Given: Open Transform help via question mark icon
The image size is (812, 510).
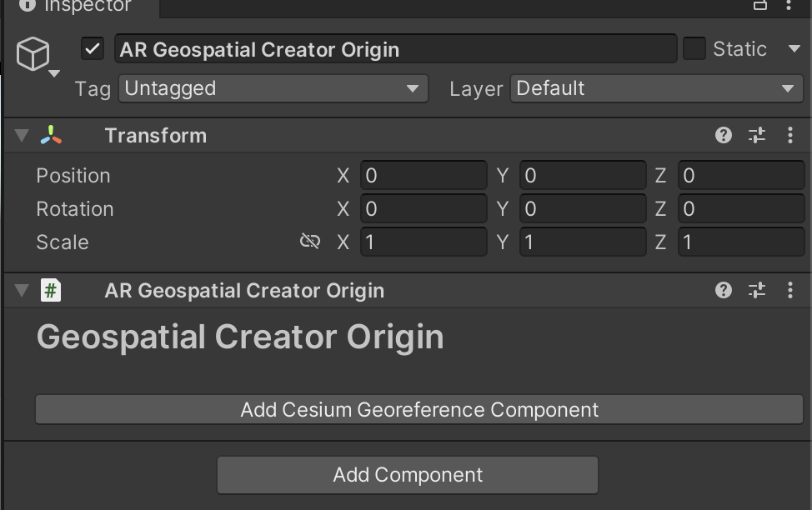Looking at the screenshot, I should point(722,135).
